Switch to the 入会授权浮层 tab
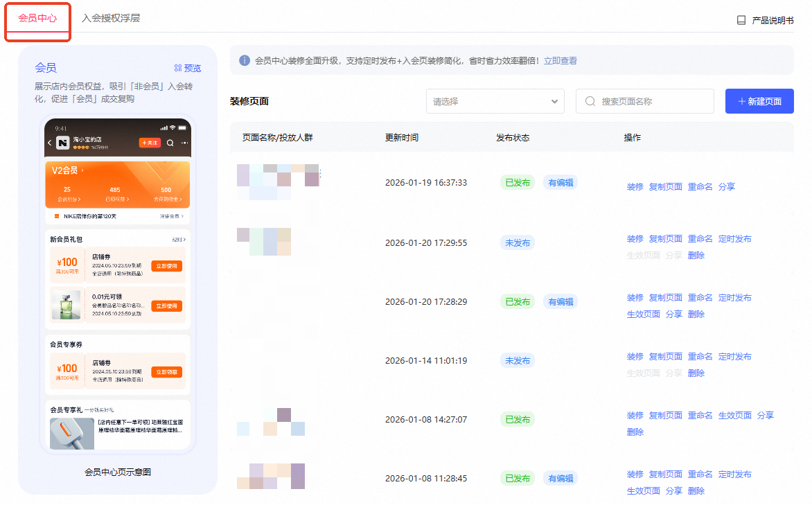This screenshot has width=812, height=505. tap(111, 18)
